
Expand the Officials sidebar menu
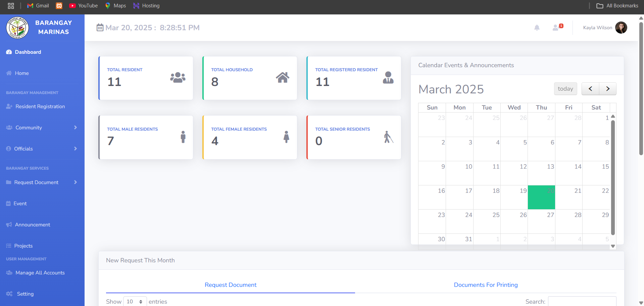coord(42,149)
